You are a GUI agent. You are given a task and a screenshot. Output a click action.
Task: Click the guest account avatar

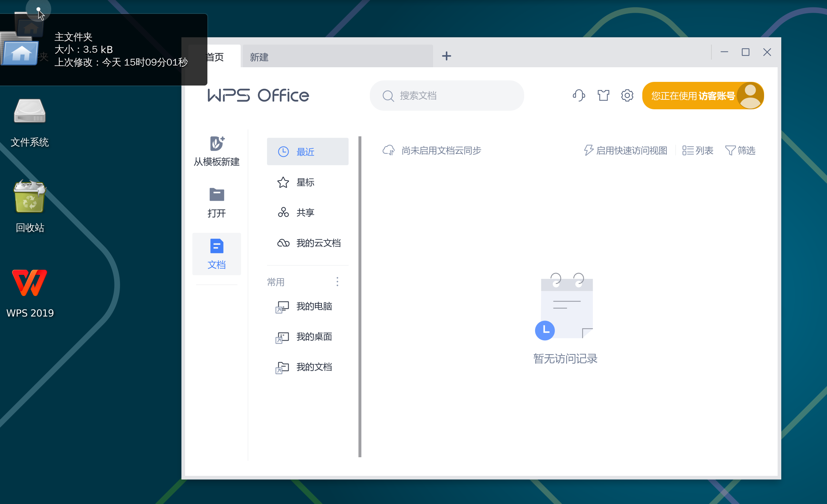[x=750, y=95]
